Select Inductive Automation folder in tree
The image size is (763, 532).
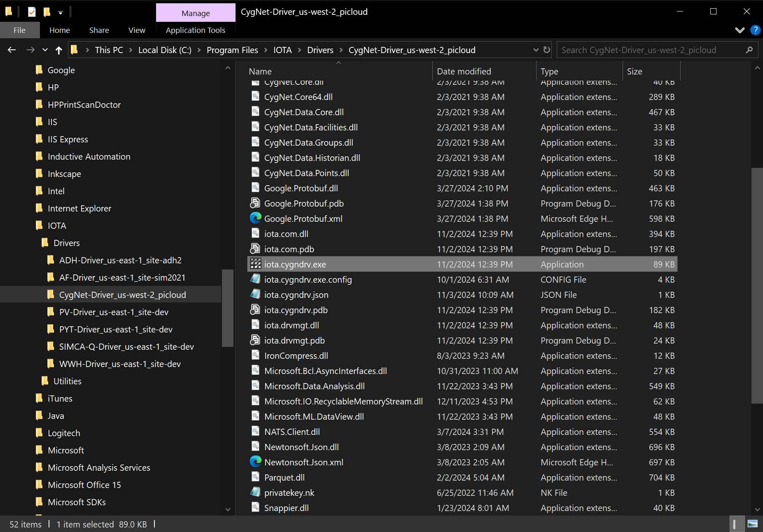89,156
